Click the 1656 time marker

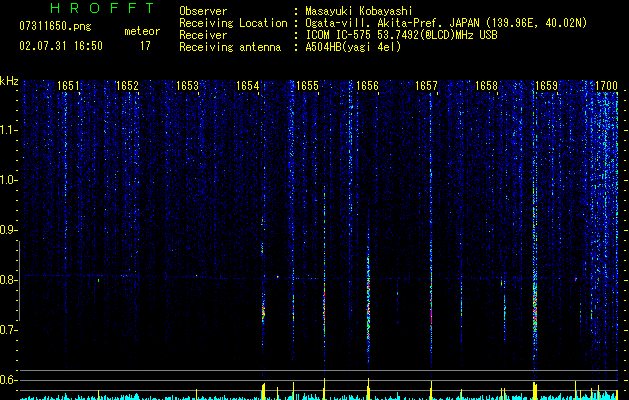point(367,86)
